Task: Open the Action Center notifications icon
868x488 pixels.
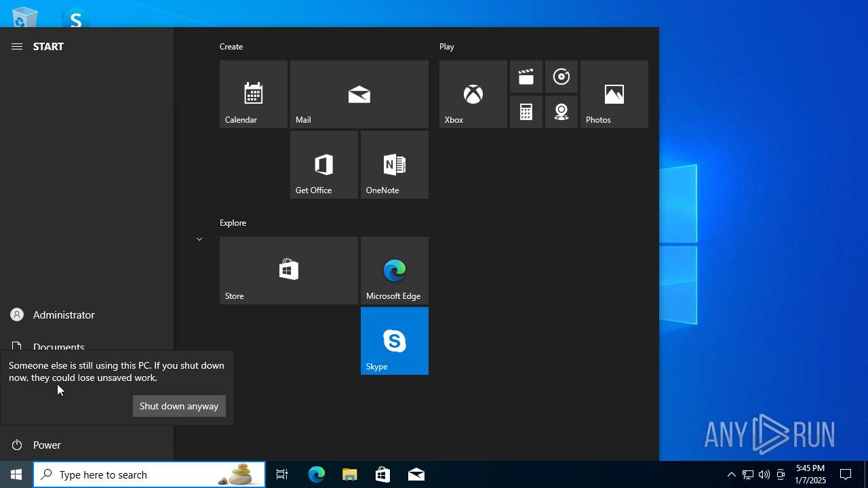Action: click(x=846, y=474)
